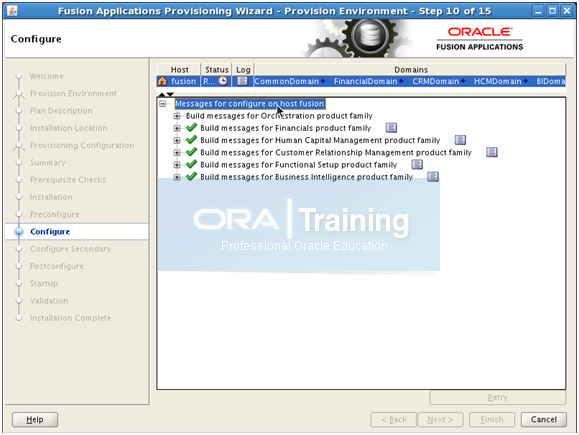579x435 pixels.
Task: Open log for Business Intelligence product family
Action: tap(433, 177)
